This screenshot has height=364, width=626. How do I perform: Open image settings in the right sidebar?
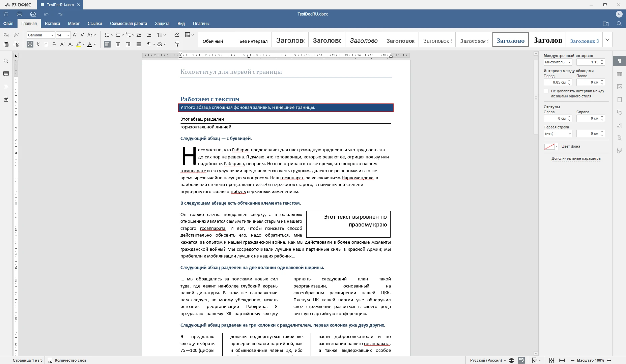(x=620, y=87)
